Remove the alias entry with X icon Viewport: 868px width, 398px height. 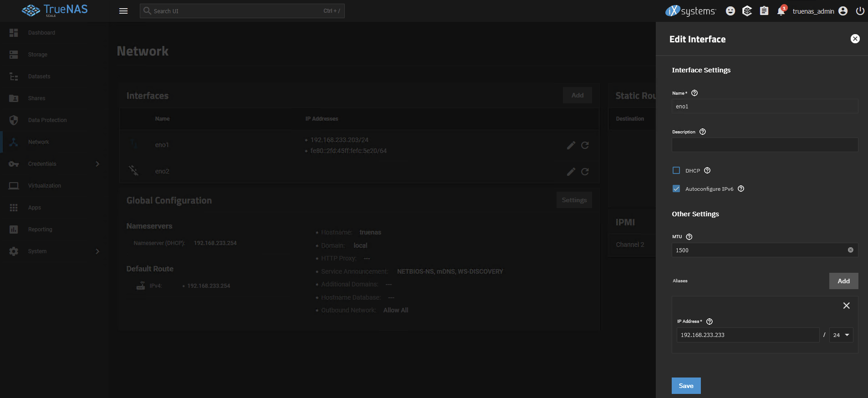click(x=846, y=306)
